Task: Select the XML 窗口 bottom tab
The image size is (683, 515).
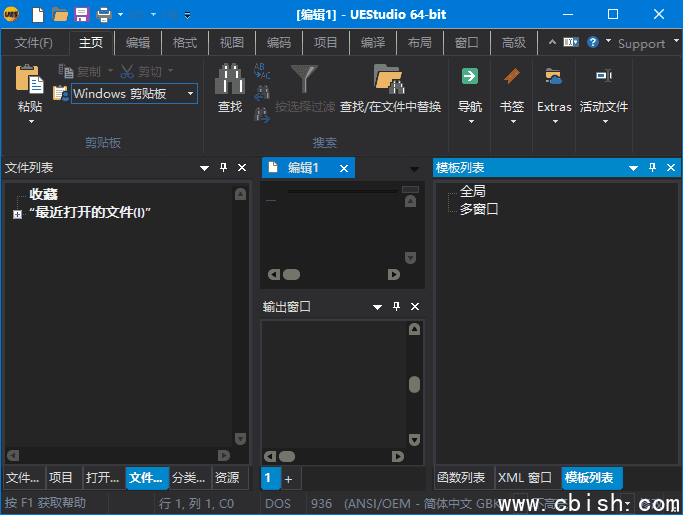Action: click(x=524, y=478)
